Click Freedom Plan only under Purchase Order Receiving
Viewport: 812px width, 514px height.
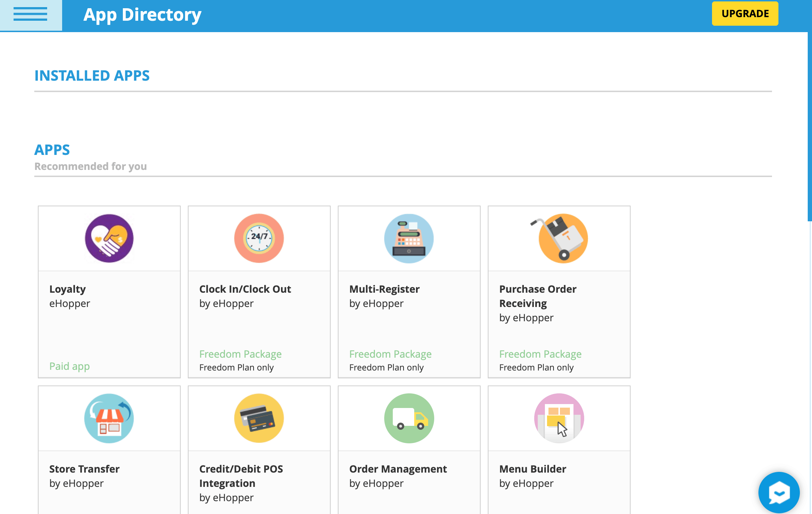coord(536,368)
